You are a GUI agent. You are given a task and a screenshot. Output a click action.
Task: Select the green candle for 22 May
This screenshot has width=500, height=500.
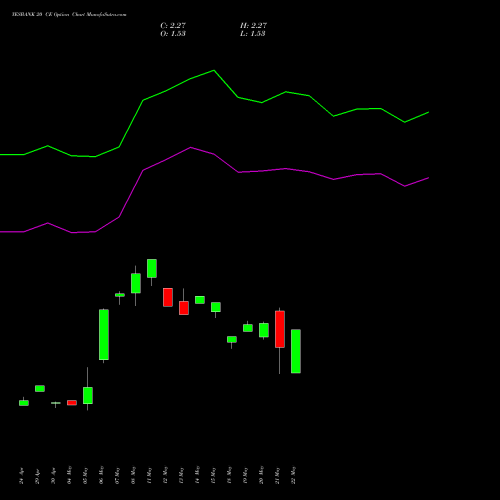[296, 351]
